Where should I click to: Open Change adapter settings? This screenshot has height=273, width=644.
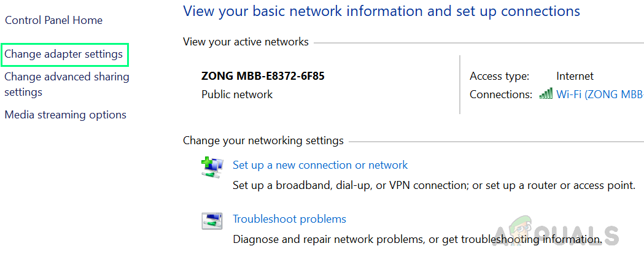click(64, 54)
